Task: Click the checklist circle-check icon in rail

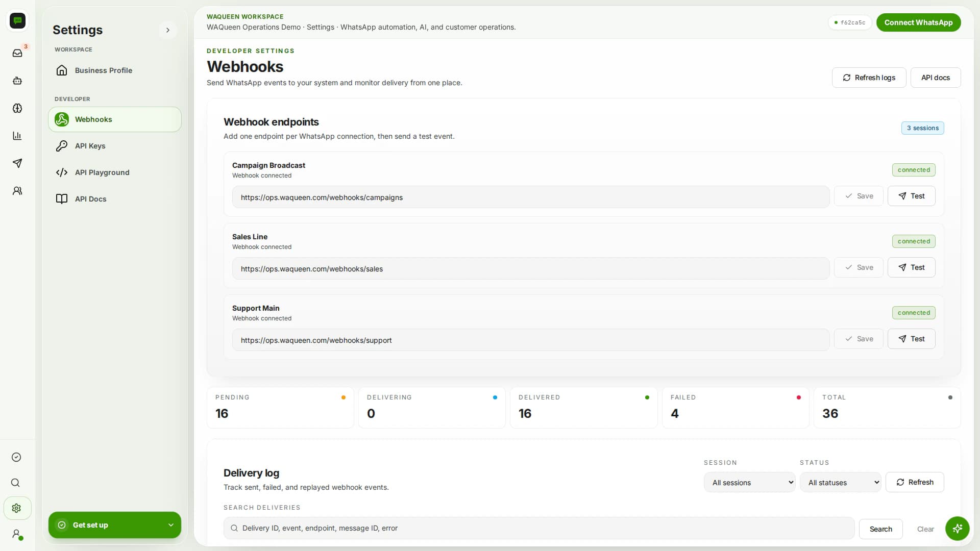Action: click(x=16, y=457)
